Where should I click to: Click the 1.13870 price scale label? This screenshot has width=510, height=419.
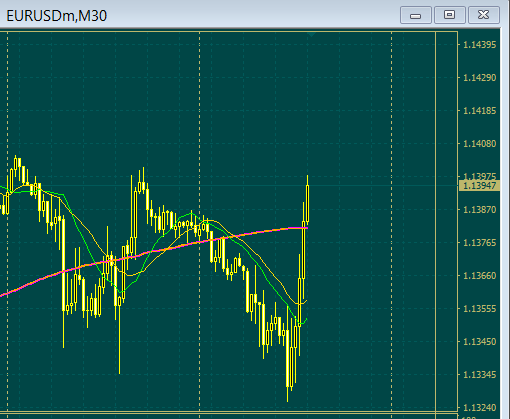[480, 210]
